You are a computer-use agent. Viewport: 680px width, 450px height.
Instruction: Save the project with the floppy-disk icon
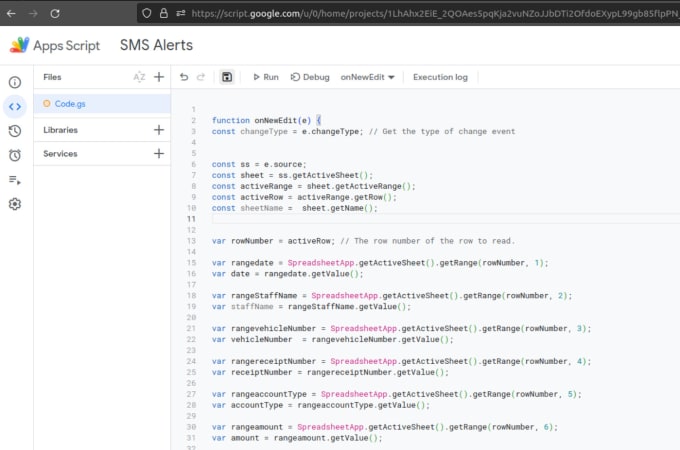click(x=227, y=77)
